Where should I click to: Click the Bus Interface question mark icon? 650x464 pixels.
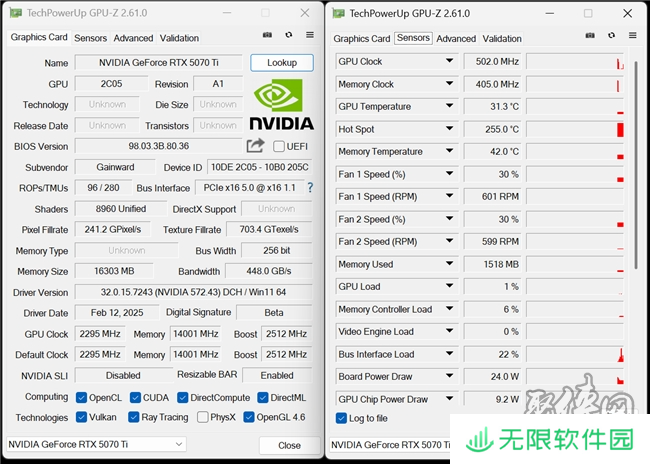coord(310,188)
